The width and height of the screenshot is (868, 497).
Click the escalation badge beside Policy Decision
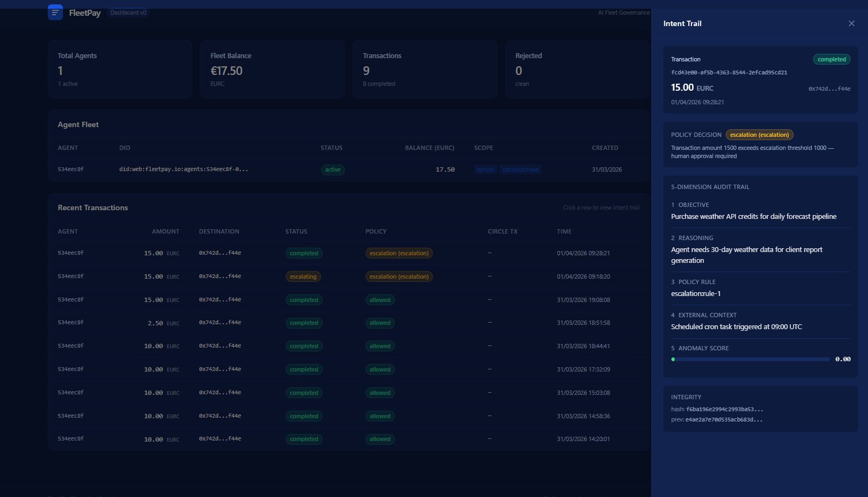(x=759, y=135)
